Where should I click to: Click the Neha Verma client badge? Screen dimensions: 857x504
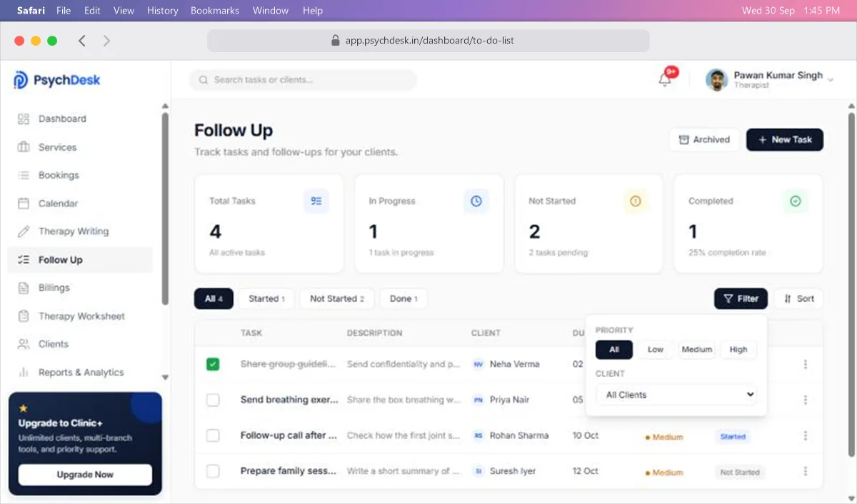[478, 364]
